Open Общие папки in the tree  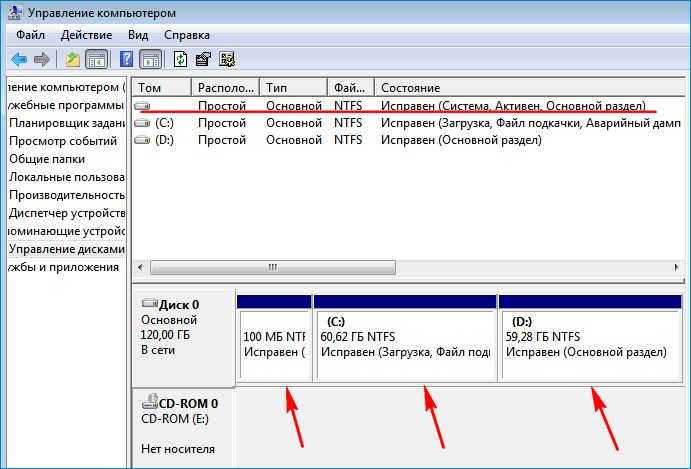click(x=47, y=159)
